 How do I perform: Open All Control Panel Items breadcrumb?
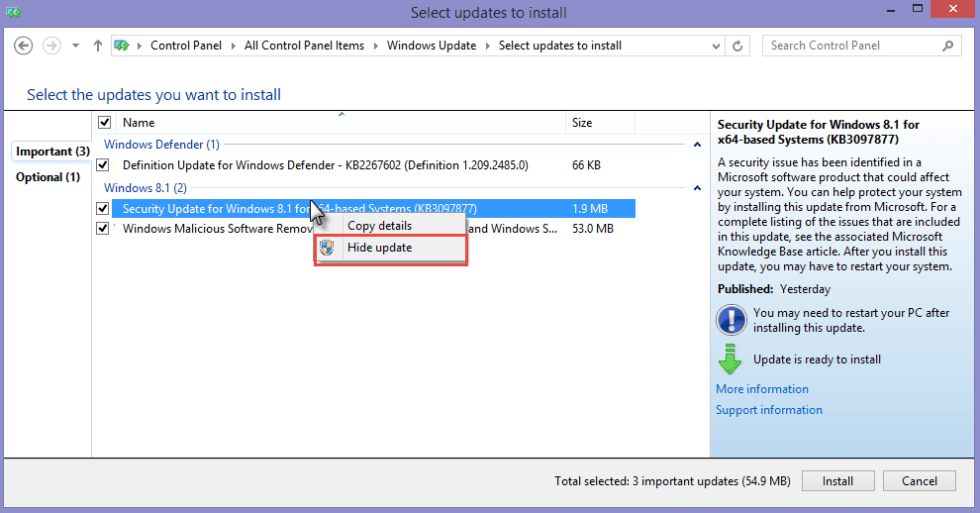pyautogui.click(x=304, y=46)
